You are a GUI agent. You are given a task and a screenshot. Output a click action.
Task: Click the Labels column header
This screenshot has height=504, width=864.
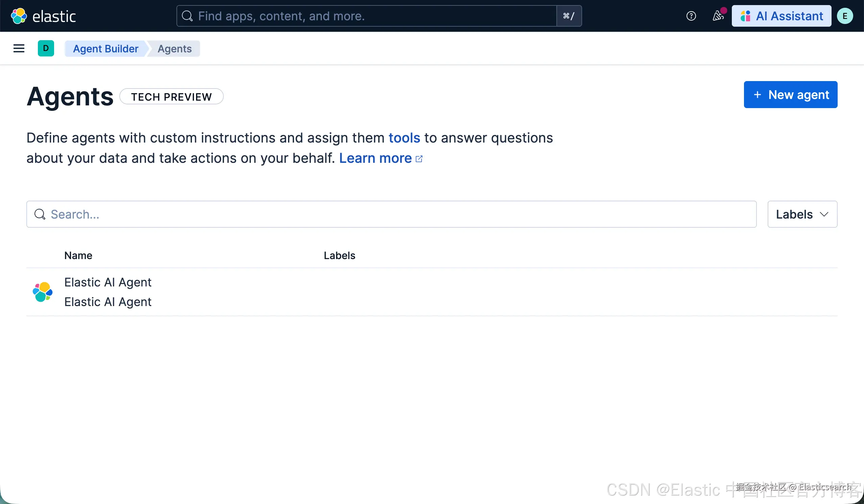339,256
